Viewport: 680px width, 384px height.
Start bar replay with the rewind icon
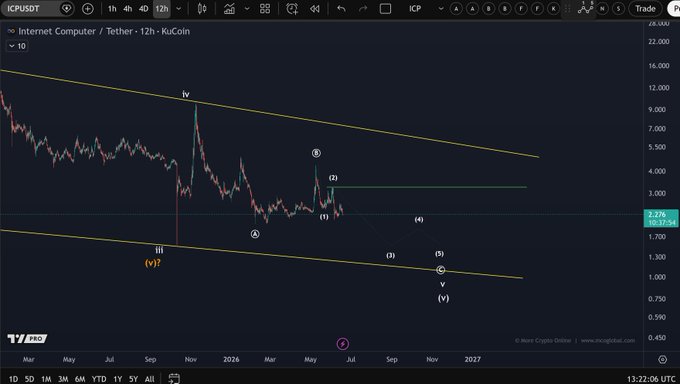[x=314, y=9]
